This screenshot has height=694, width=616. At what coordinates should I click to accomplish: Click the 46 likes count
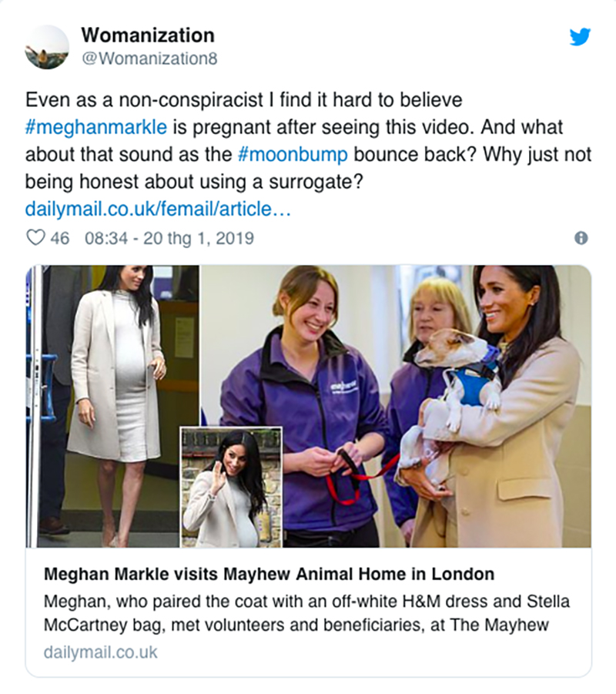tap(59, 238)
